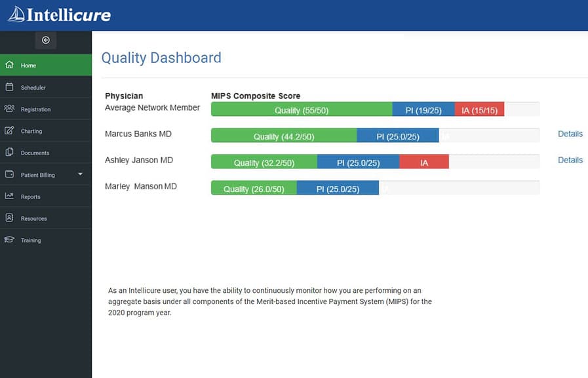Screen dimensions: 588x378
Task: Click the Home house icon
Action: click(x=9, y=65)
